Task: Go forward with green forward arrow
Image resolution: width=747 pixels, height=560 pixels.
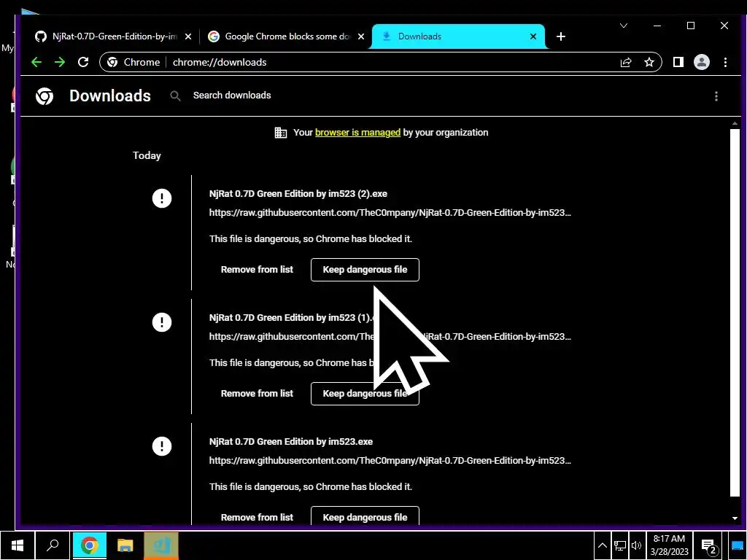Action: tap(60, 63)
